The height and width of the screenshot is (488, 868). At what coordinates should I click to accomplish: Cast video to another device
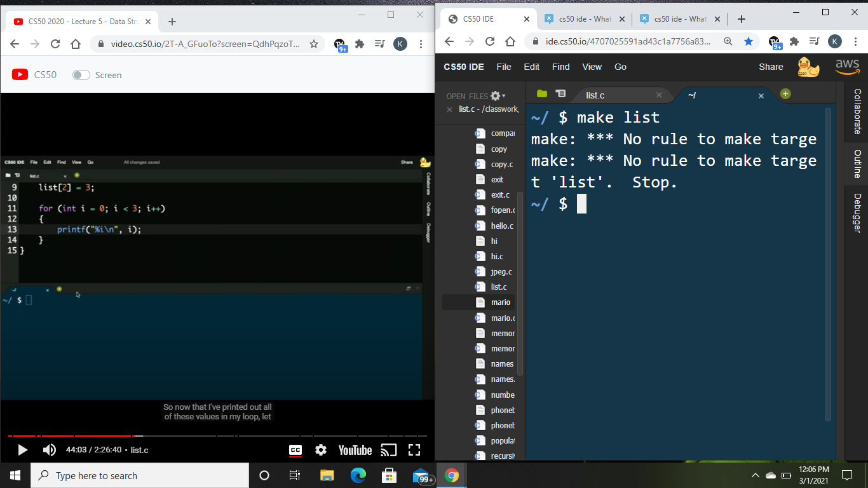point(388,450)
